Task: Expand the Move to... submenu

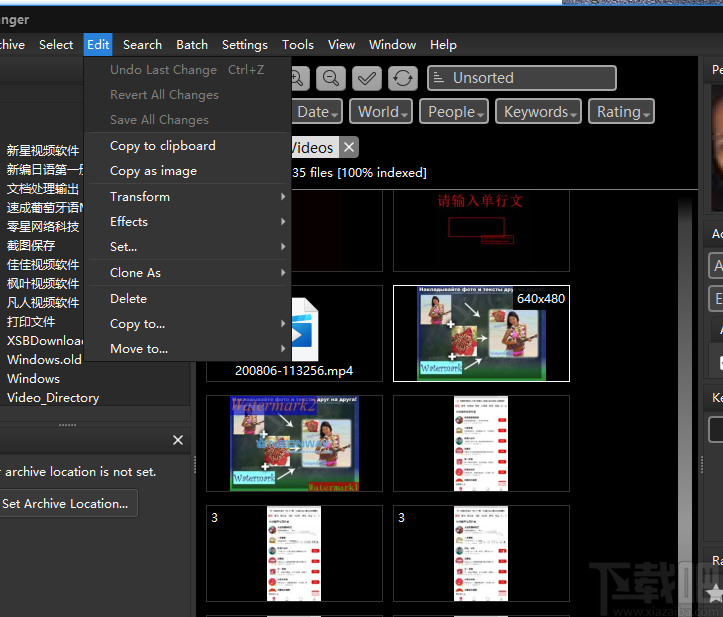Action: coord(187,349)
